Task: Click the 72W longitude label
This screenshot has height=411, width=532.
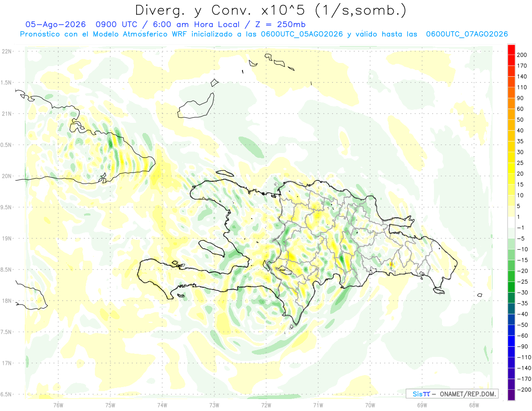Action: pyautogui.click(x=266, y=405)
